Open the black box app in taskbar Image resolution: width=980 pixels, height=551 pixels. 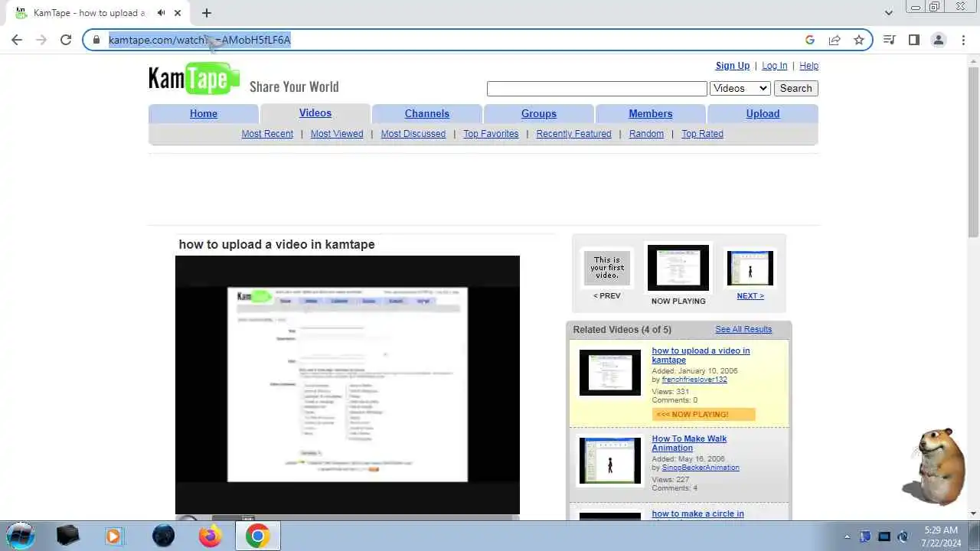(x=68, y=536)
